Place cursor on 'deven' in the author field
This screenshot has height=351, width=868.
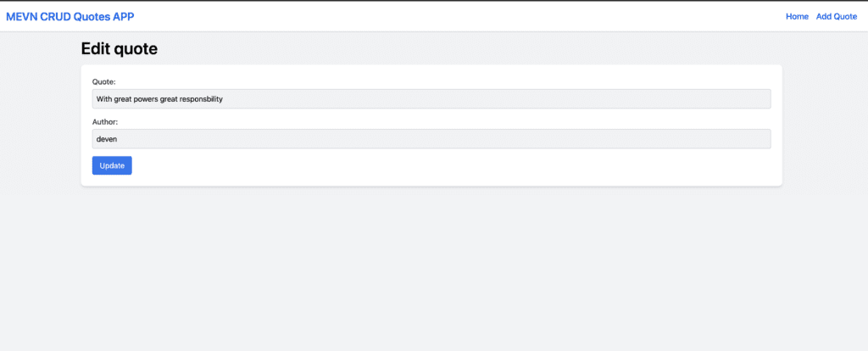(x=106, y=139)
